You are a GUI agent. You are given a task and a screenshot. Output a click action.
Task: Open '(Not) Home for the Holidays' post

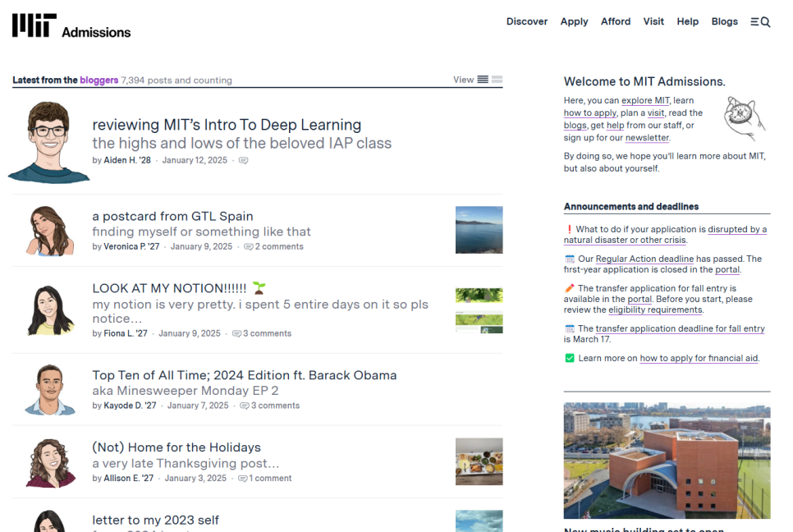coord(176,447)
